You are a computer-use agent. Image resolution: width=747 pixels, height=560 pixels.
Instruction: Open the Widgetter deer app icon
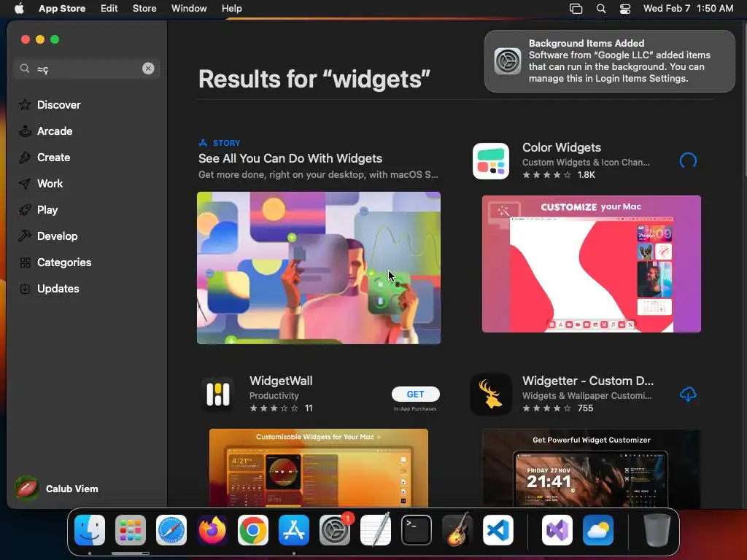[x=491, y=394]
